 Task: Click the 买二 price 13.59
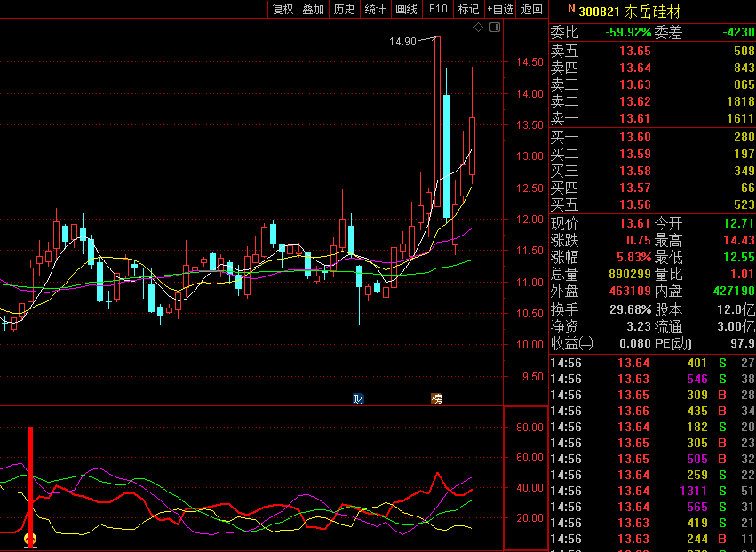pyautogui.click(x=635, y=154)
